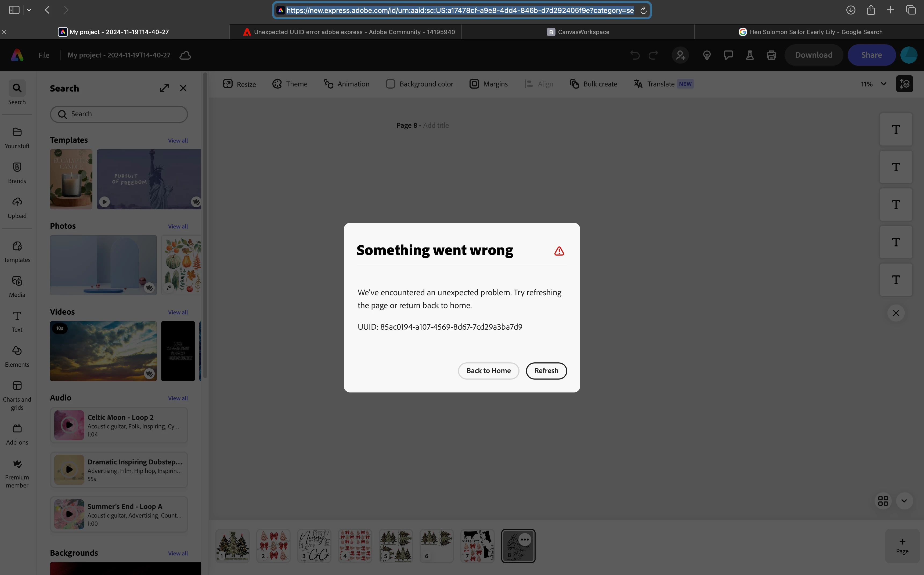Click the Refresh button in error dialog
The width and height of the screenshot is (924, 575).
pos(546,371)
